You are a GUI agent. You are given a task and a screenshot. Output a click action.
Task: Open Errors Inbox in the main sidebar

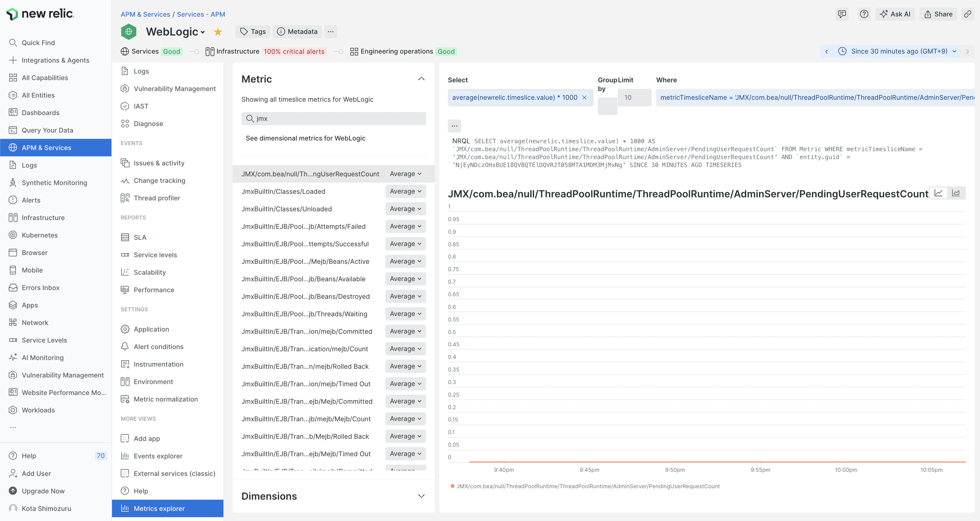[55, 288]
